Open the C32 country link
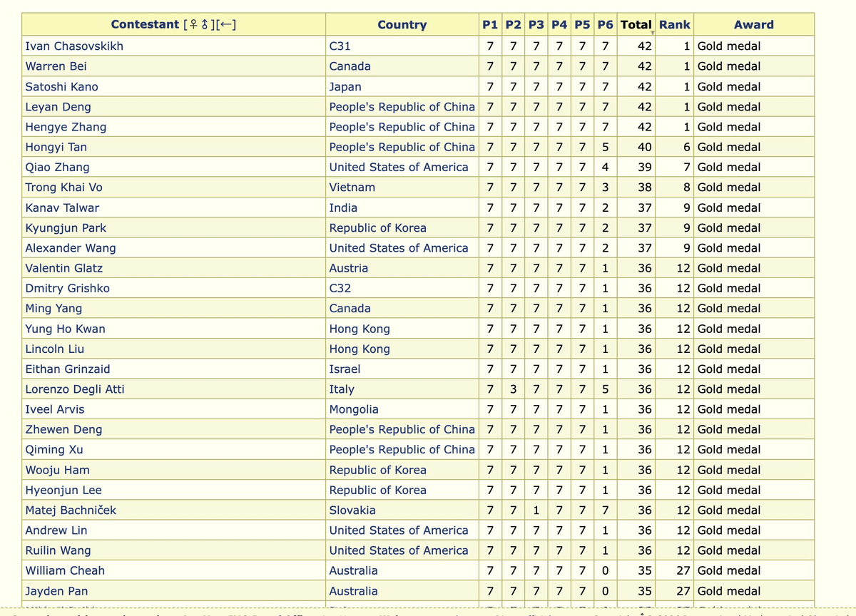The width and height of the screenshot is (856, 616). (x=340, y=289)
